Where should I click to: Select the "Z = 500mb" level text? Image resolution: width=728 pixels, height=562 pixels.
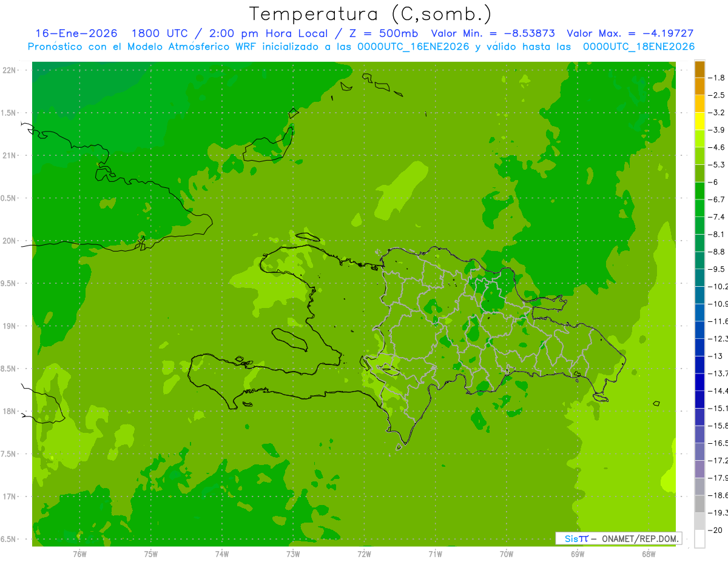click(383, 33)
